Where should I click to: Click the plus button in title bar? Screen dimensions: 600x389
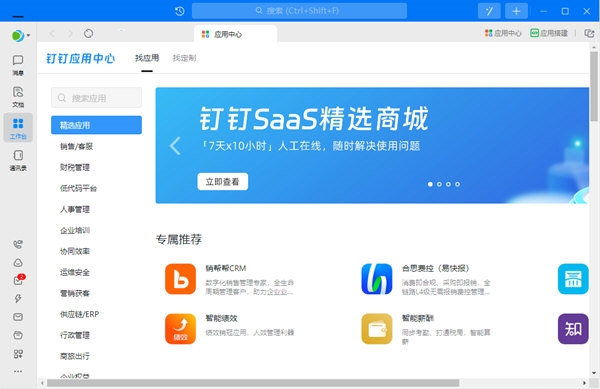click(516, 11)
